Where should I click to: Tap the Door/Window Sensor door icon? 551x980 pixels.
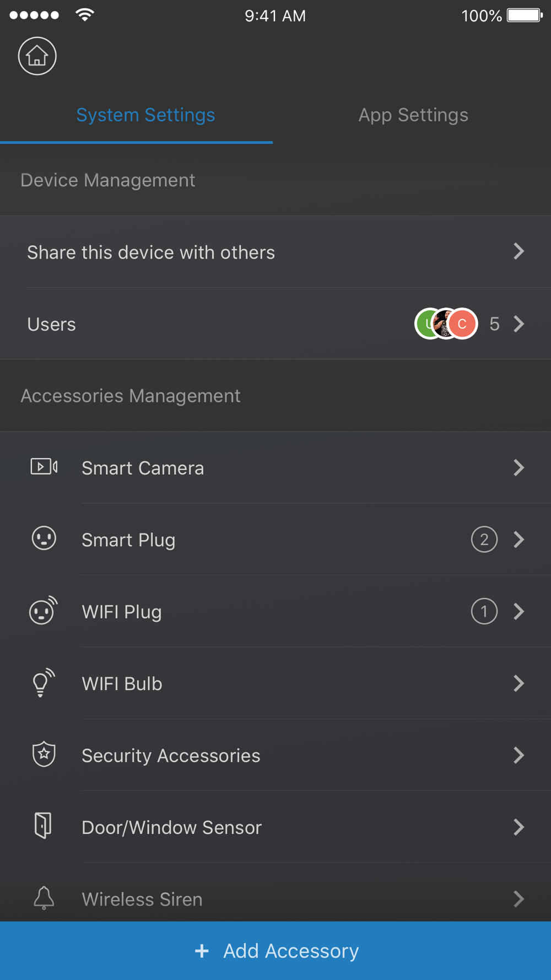tap(43, 826)
